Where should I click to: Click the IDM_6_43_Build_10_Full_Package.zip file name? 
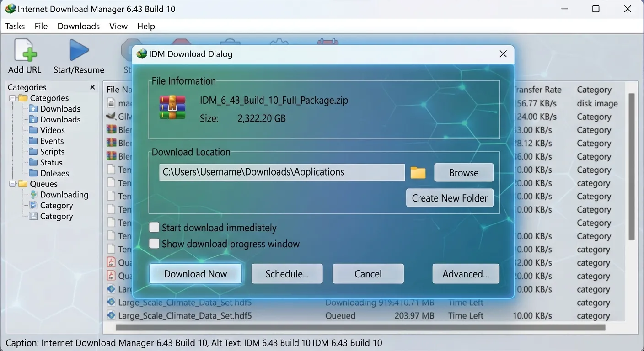tap(274, 100)
